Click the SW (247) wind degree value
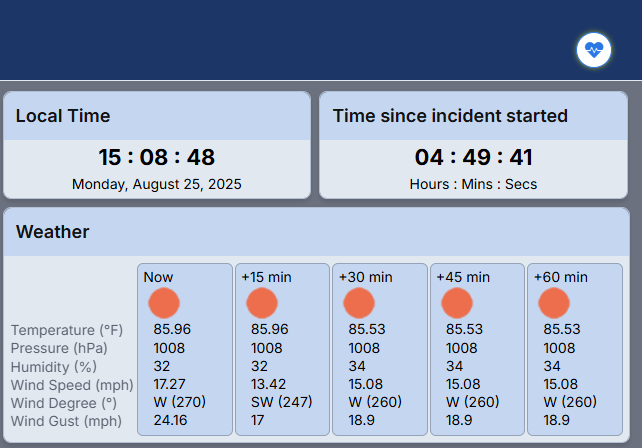 pyautogui.click(x=282, y=403)
